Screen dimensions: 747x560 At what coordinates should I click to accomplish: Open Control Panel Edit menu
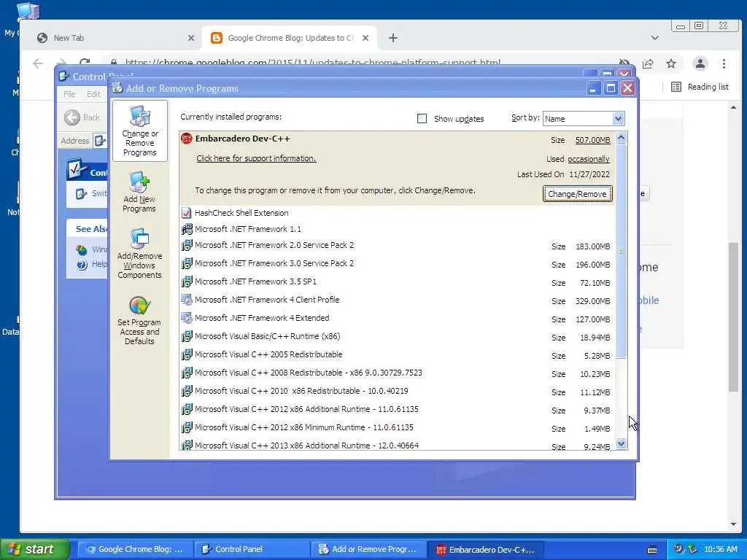[93, 94]
